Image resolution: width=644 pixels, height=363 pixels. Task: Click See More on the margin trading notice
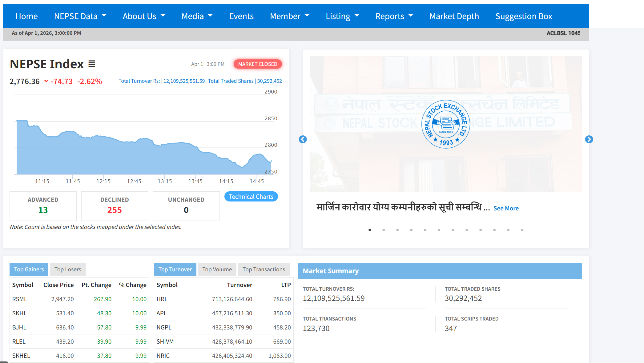(506, 208)
